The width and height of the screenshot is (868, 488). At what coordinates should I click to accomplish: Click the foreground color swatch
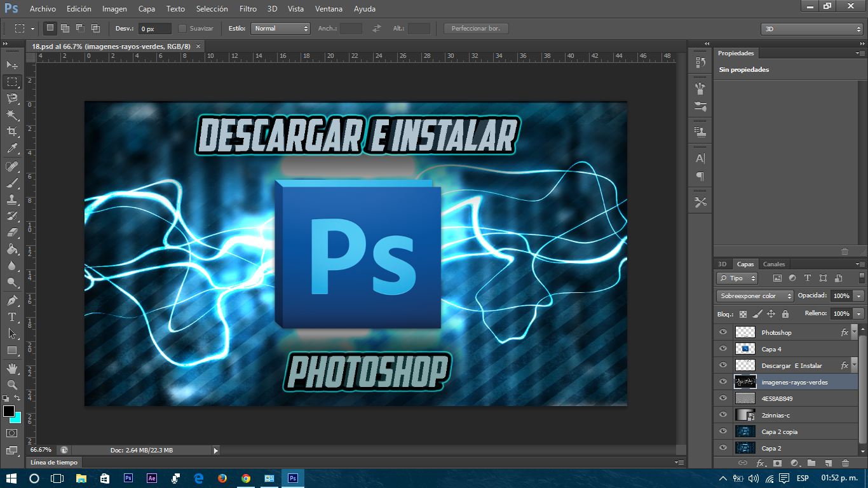[8, 411]
